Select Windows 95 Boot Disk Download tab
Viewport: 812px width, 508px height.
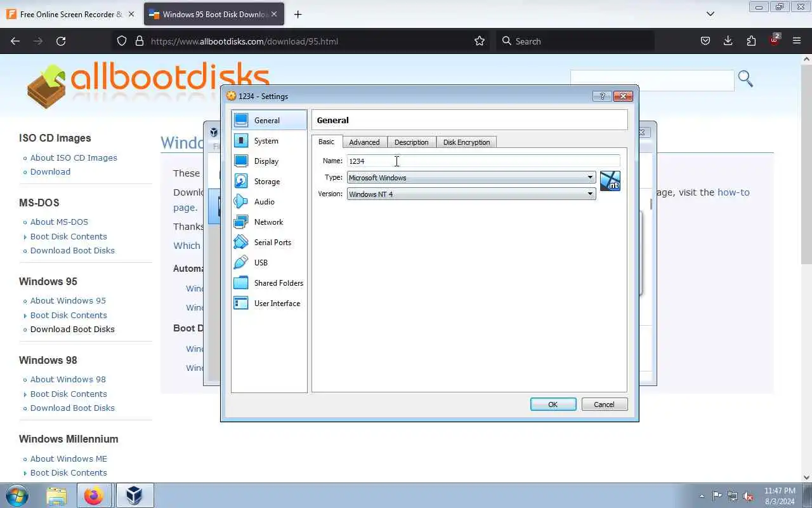214,14
